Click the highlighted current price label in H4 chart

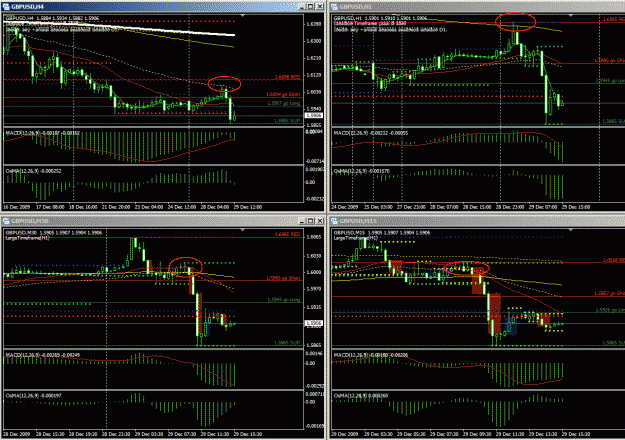click(x=314, y=115)
